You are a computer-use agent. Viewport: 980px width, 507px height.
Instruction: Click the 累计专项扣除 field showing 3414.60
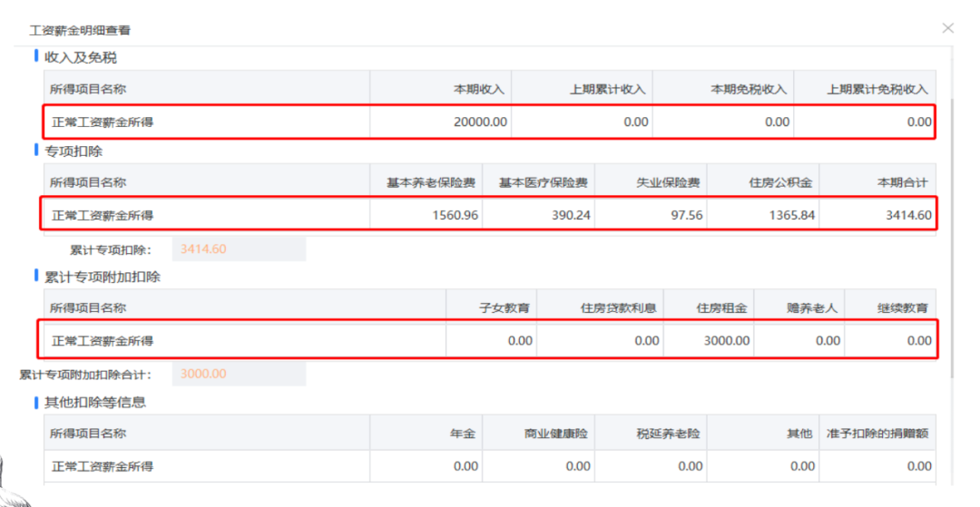pyautogui.click(x=239, y=249)
